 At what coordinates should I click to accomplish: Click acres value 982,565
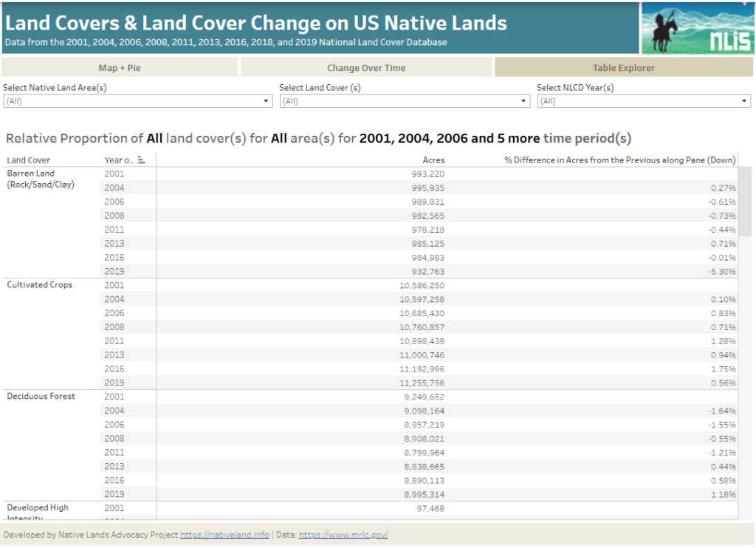(428, 216)
